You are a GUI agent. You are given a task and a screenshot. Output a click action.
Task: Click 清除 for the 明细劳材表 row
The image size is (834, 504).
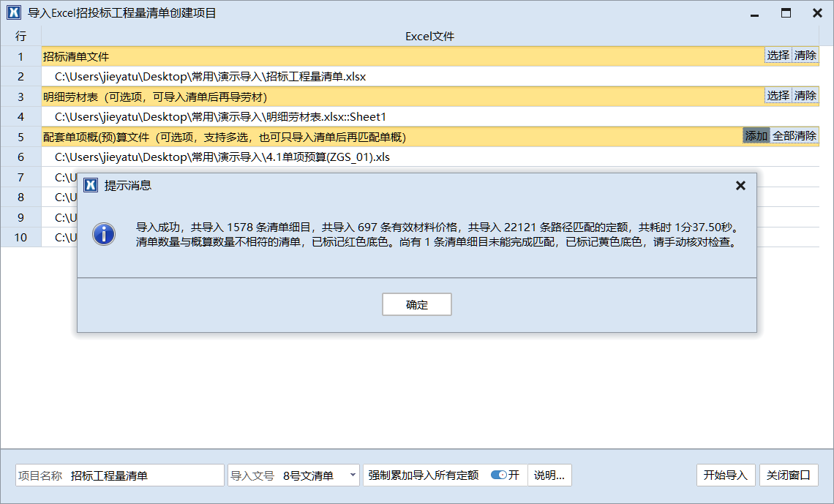pyautogui.click(x=807, y=96)
